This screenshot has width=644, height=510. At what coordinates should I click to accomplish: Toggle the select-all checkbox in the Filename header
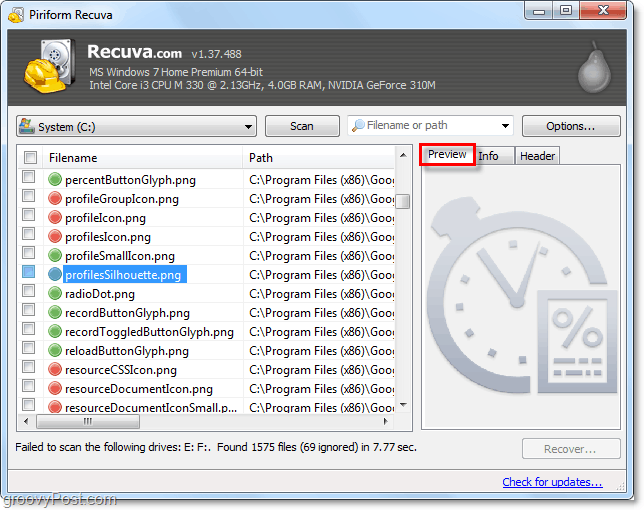(x=30, y=157)
